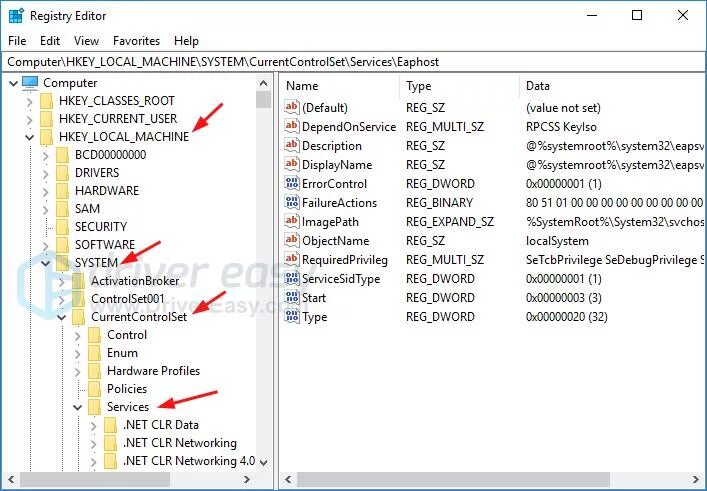Collapse the Services node arrow
707x491 pixels.
78,407
